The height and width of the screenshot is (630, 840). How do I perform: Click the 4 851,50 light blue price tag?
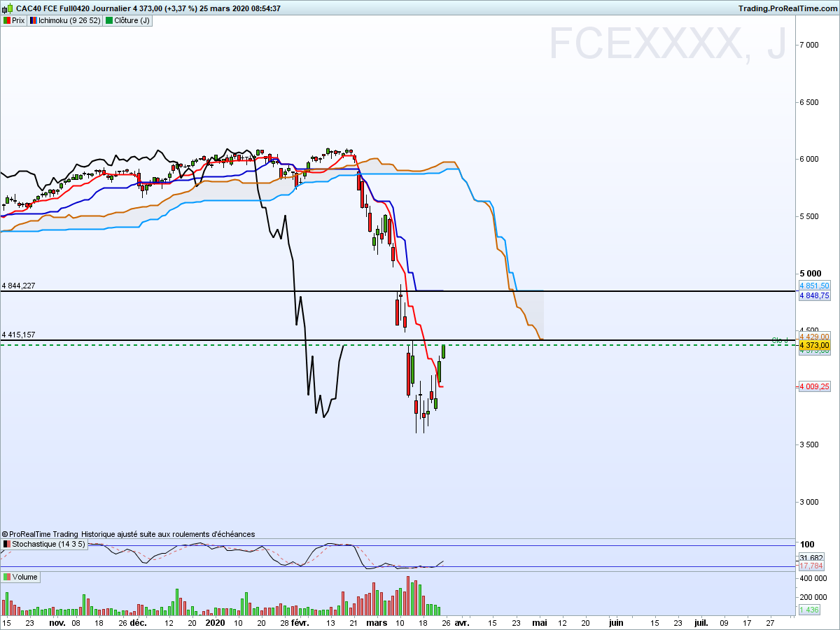pyautogui.click(x=814, y=286)
